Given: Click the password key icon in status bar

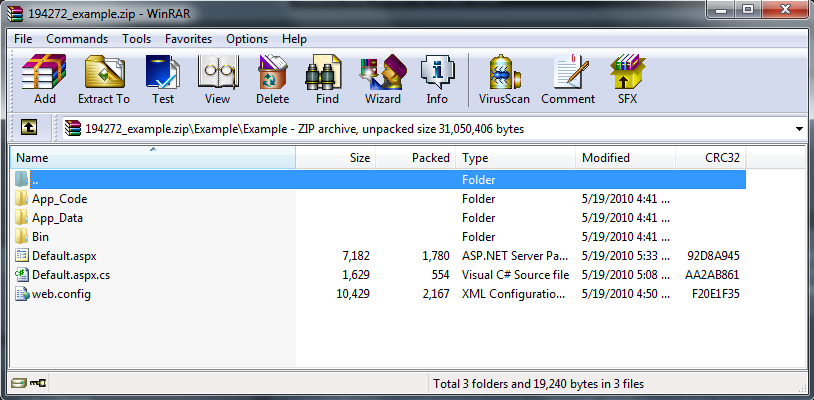Looking at the screenshot, I should (x=38, y=383).
